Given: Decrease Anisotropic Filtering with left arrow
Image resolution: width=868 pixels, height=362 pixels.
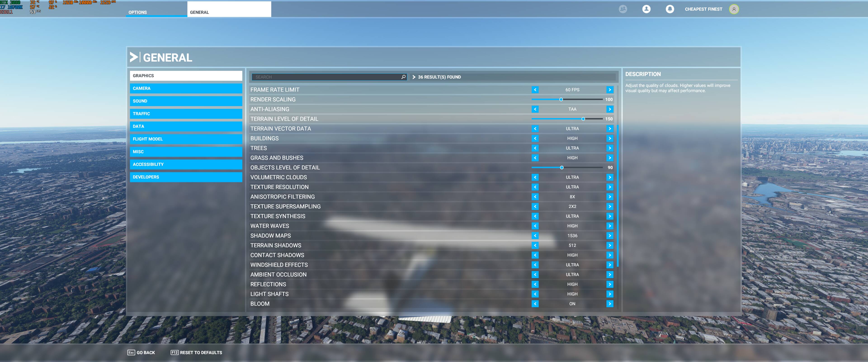Looking at the screenshot, I should (x=535, y=197).
